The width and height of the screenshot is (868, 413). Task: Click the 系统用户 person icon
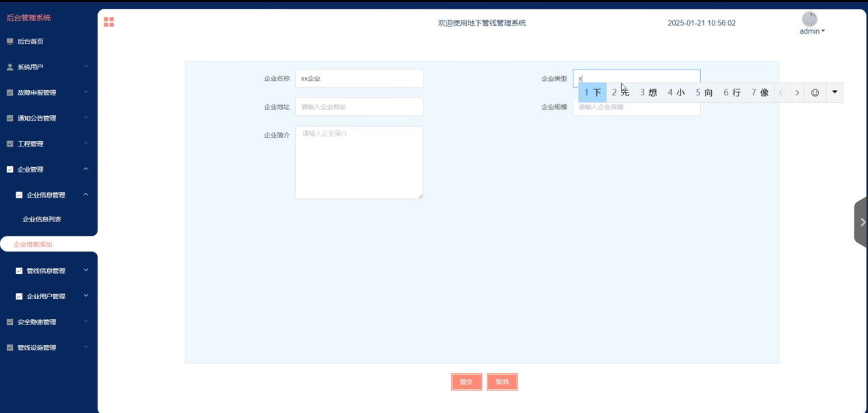click(x=10, y=67)
